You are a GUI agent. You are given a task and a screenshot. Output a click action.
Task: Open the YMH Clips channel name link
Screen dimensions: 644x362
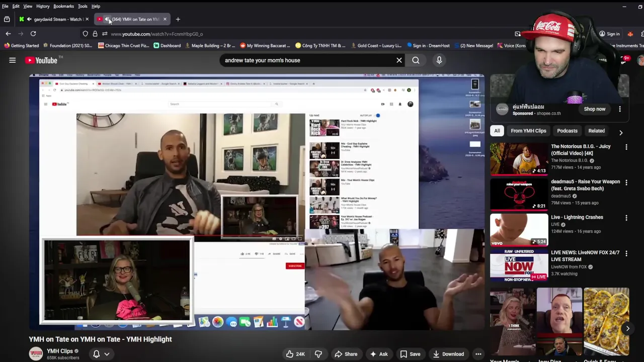pyautogui.click(x=60, y=351)
